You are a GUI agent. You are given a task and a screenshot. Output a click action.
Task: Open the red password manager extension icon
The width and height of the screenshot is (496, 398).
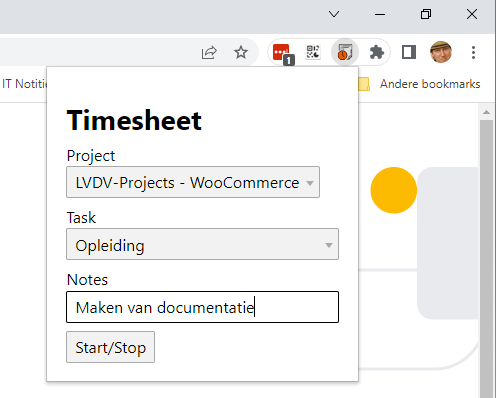(282, 53)
